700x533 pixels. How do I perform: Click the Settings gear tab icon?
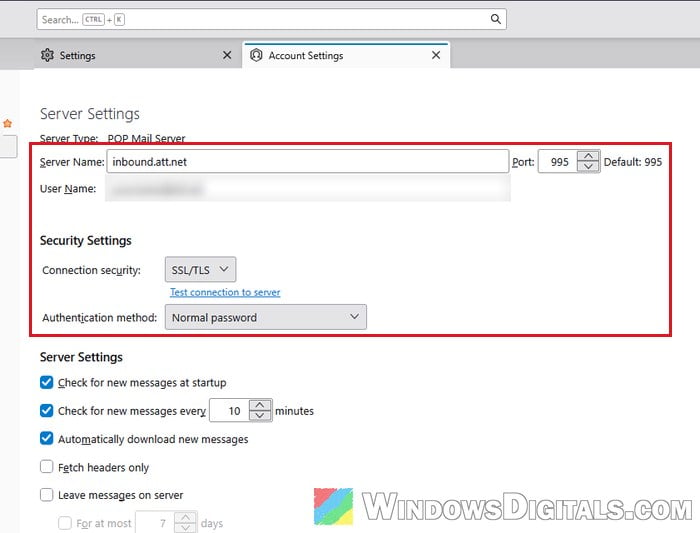click(47, 55)
